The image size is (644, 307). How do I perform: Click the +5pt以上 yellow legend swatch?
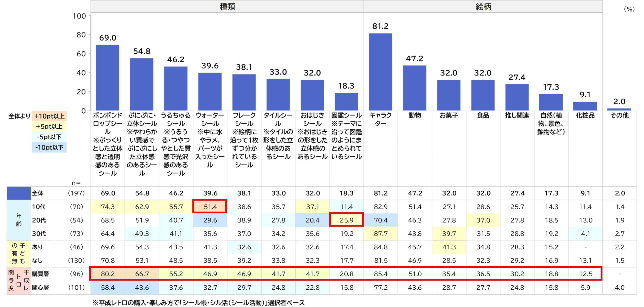pos(49,127)
